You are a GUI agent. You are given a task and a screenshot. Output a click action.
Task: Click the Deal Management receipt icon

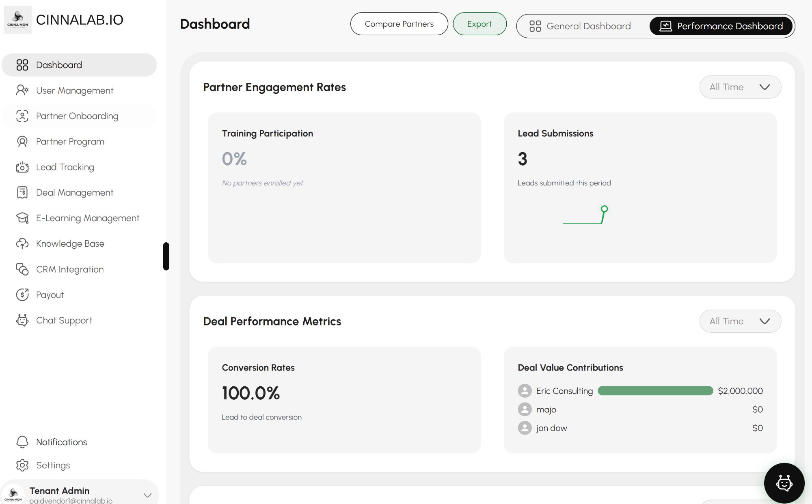click(22, 192)
